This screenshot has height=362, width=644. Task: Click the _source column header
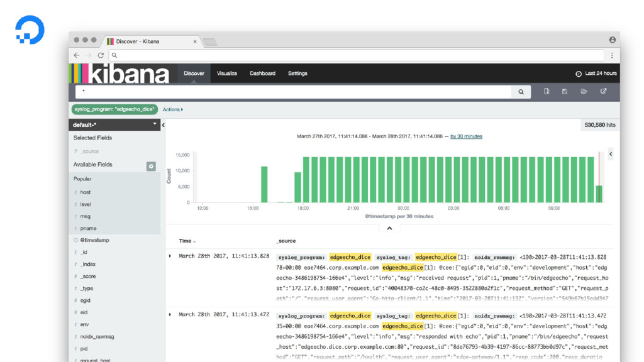tap(286, 241)
